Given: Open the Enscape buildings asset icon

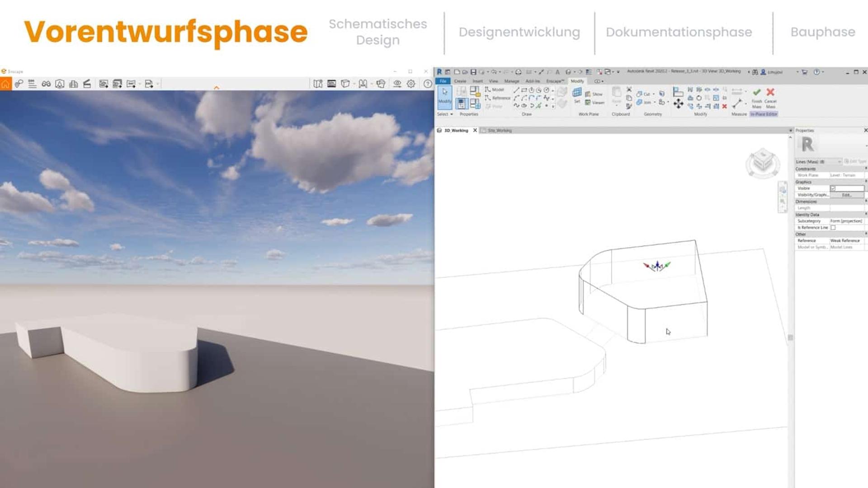Looking at the screenshot, I should 73,84.
